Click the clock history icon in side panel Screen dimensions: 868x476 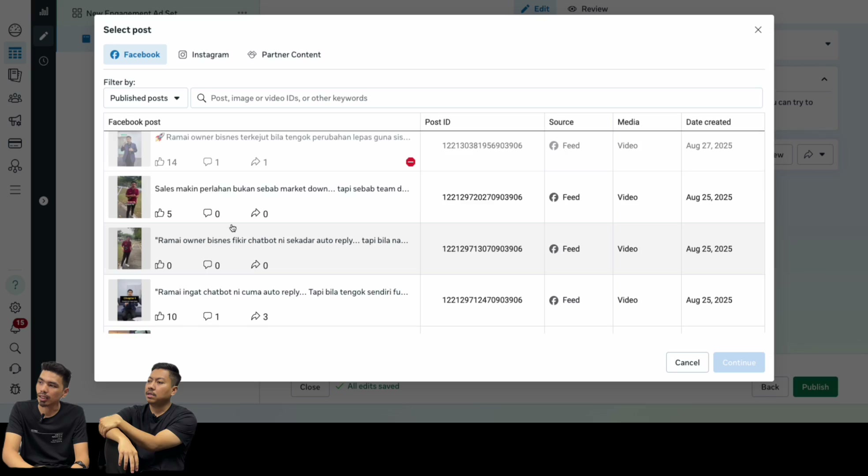coord(43,61)
